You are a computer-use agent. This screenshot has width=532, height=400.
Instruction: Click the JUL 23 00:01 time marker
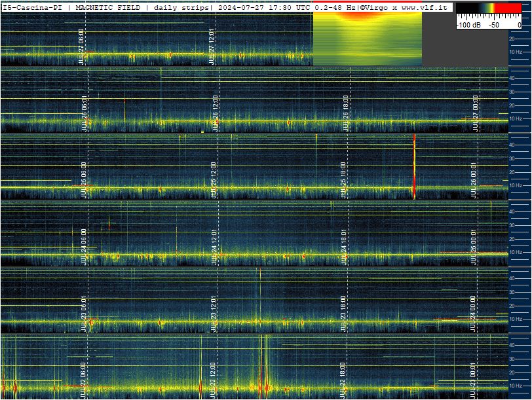point(473,380)
